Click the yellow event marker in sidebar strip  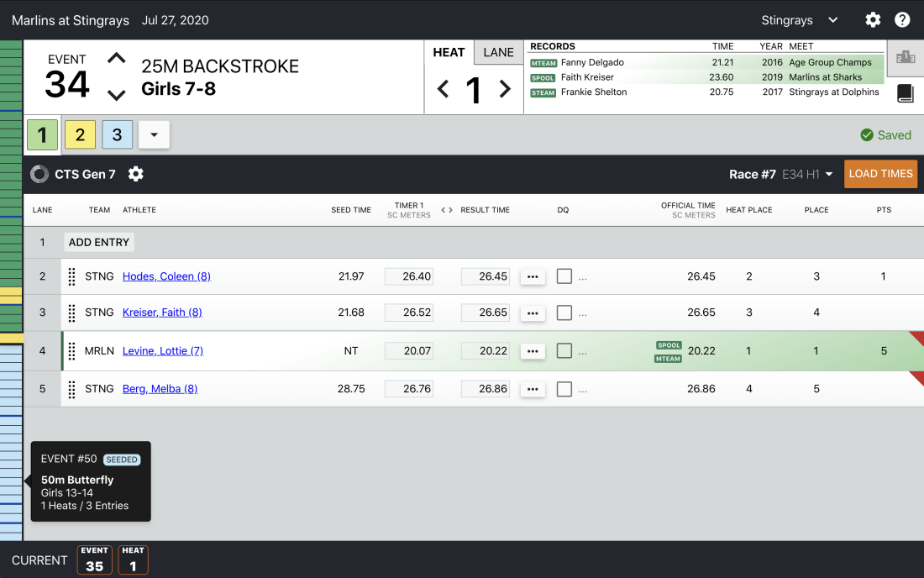(11, 339)
